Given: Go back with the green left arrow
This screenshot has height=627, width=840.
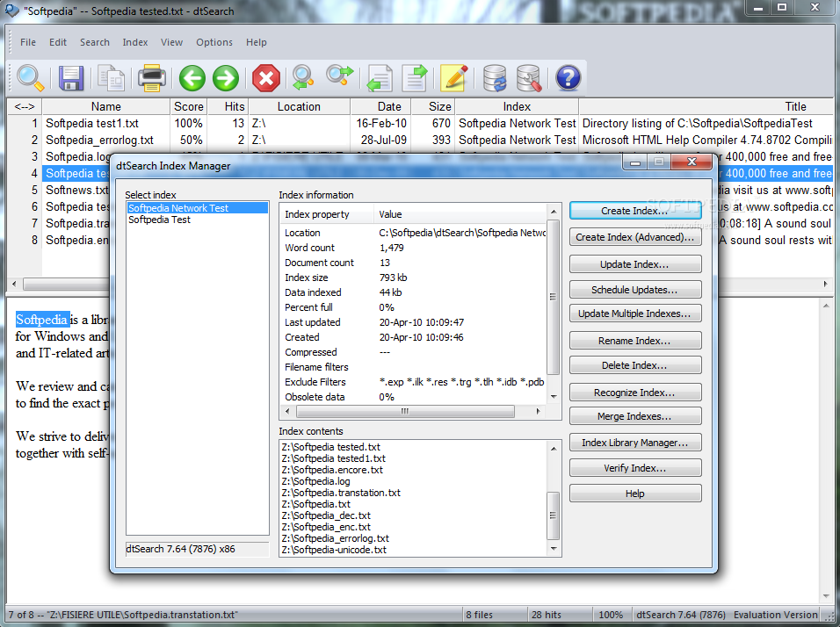Looking at the screenshot, I should click(x=192, y=78).
